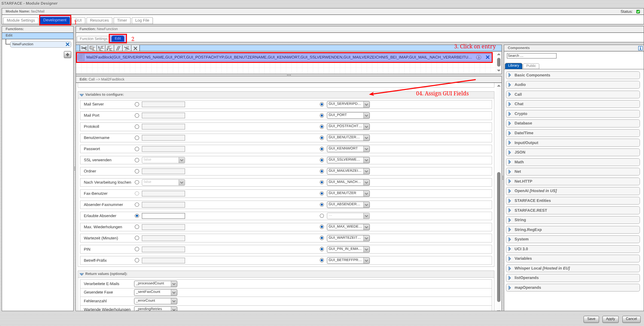Click the comment-out (double slash) toolbar icon

click(x=118, y=48)
